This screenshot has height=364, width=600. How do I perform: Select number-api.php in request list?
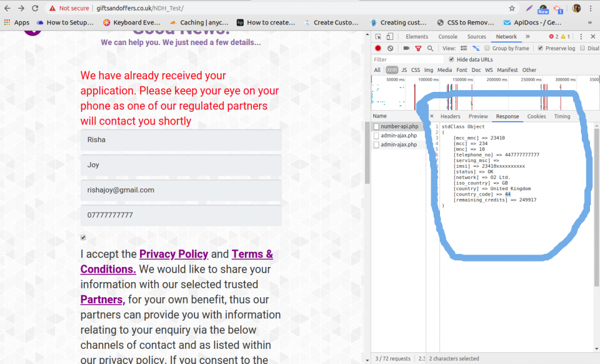click(398, 126)
